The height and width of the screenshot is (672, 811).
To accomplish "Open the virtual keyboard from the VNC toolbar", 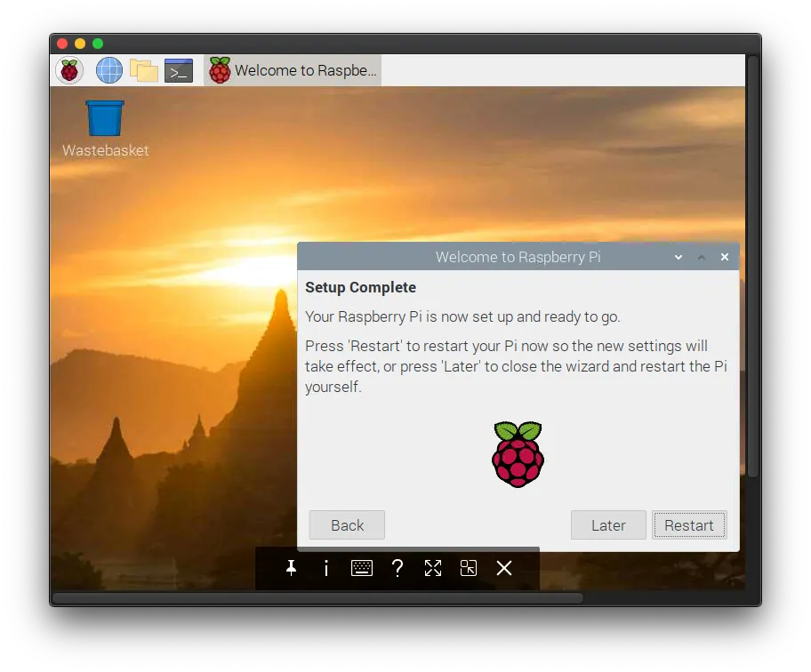I will pos(362,568).
